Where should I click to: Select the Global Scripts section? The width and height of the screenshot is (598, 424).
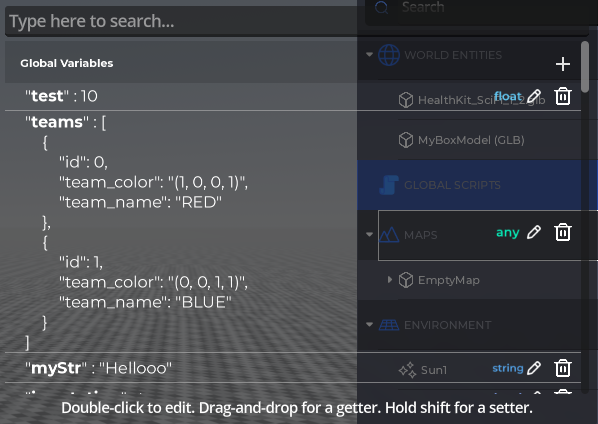click(x=477, y=185)
